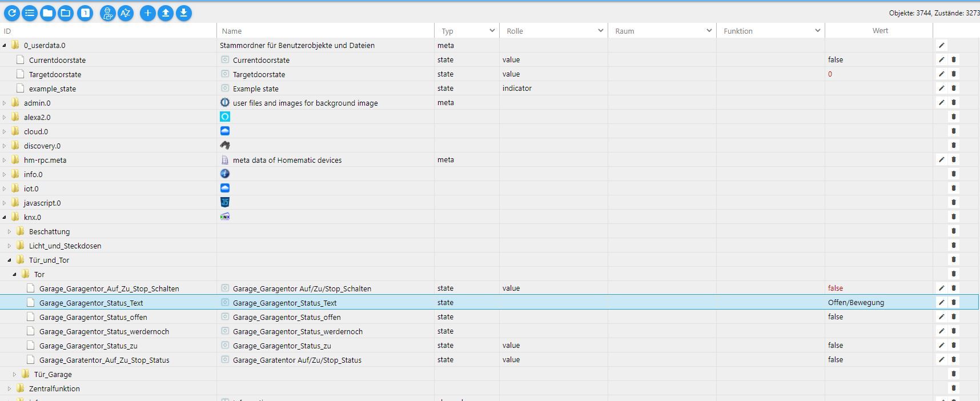Click the refresh objects tree button
Viewport: 980px width, 401px height.
point(12,13)
